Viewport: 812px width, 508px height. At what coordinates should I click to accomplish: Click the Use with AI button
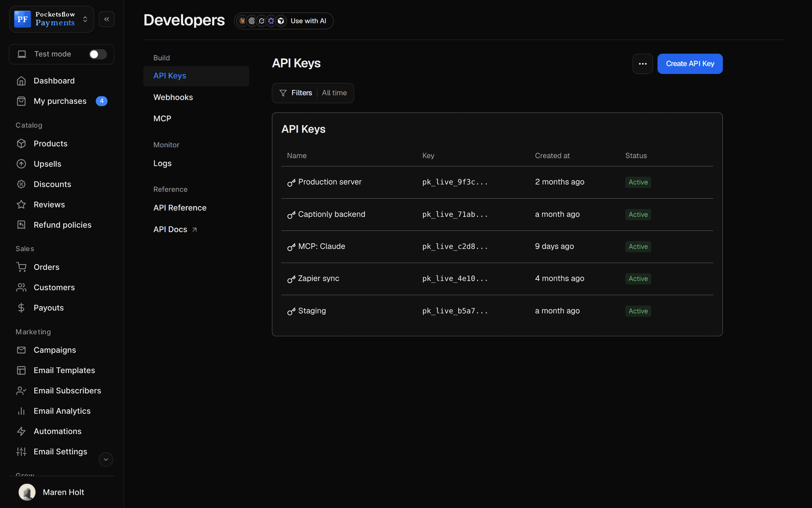tap(284, 21)
